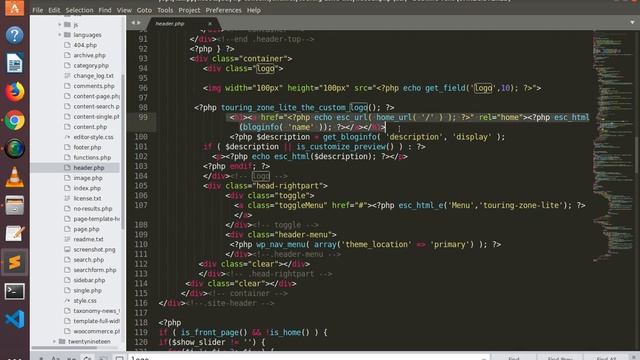Click the Sublime Text dock icon
This screenshot has height=360, width=640.
14,262
